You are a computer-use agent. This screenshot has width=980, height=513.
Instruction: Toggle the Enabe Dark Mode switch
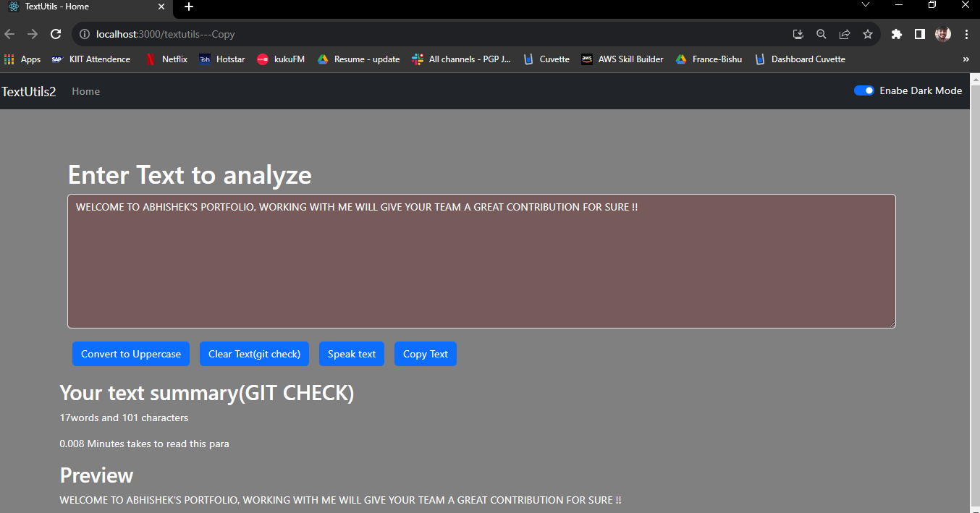pyautogui.click(x=864, y=90)
